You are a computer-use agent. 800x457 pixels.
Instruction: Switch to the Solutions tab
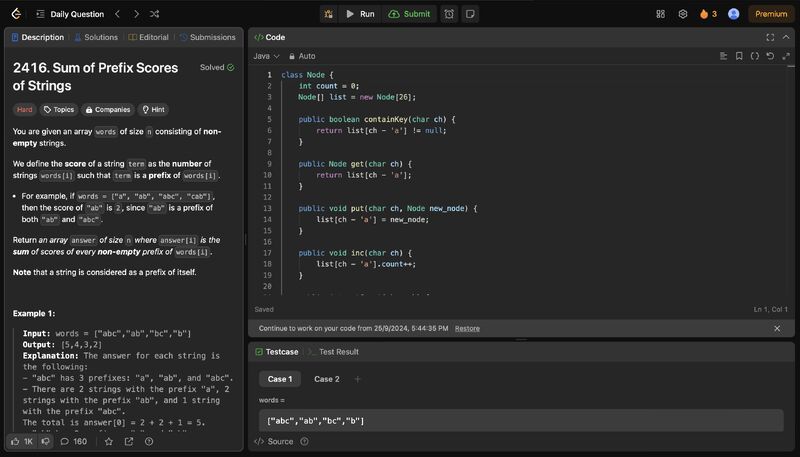(96, 37)
